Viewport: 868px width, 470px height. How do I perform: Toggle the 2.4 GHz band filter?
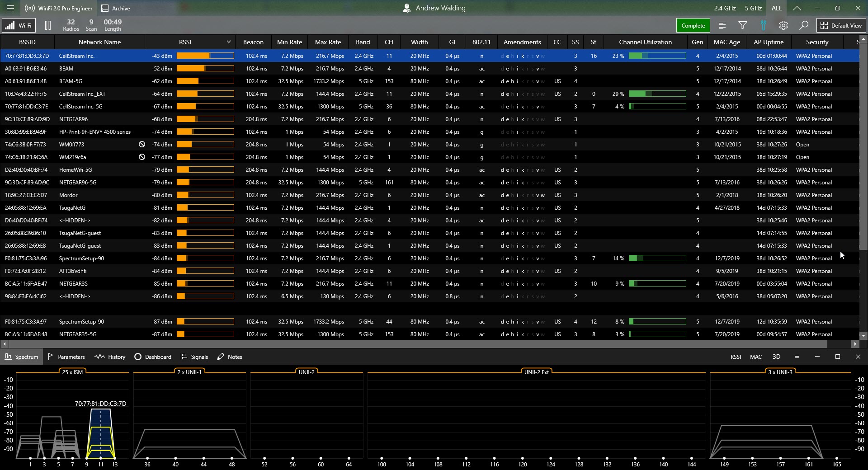click(x=725, y=8)
